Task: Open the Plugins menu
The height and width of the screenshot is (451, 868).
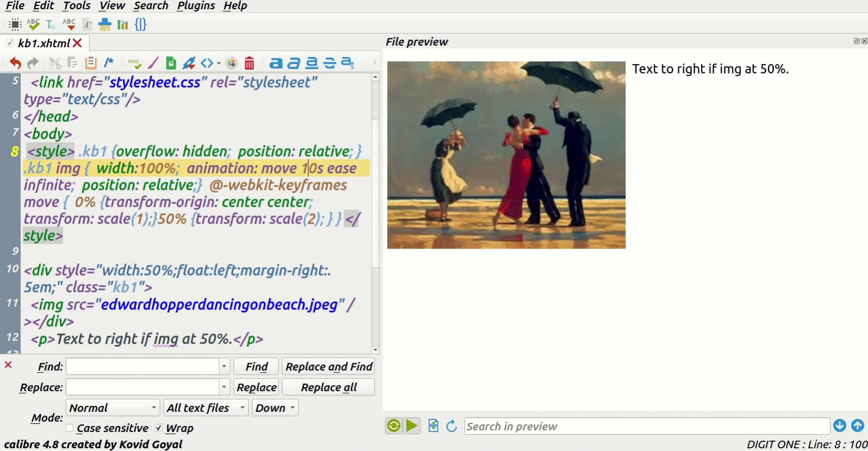Action: (196, 6)
